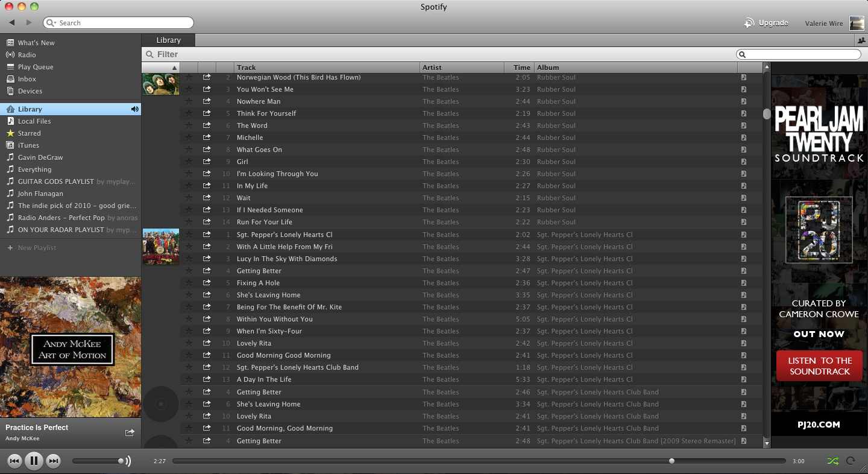Click the Upgrade button
Screen dimensions: 868x474
click(767, 23)
